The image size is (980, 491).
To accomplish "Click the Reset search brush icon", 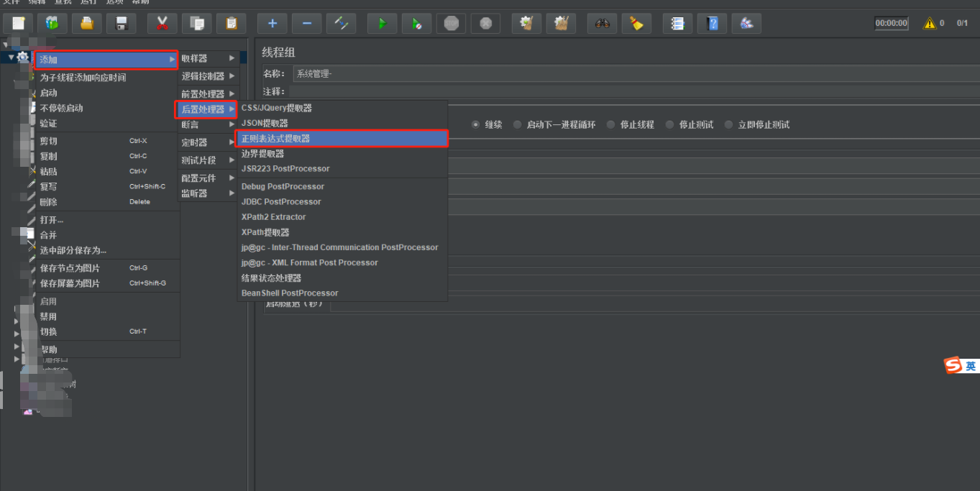I will click(637, 23).
